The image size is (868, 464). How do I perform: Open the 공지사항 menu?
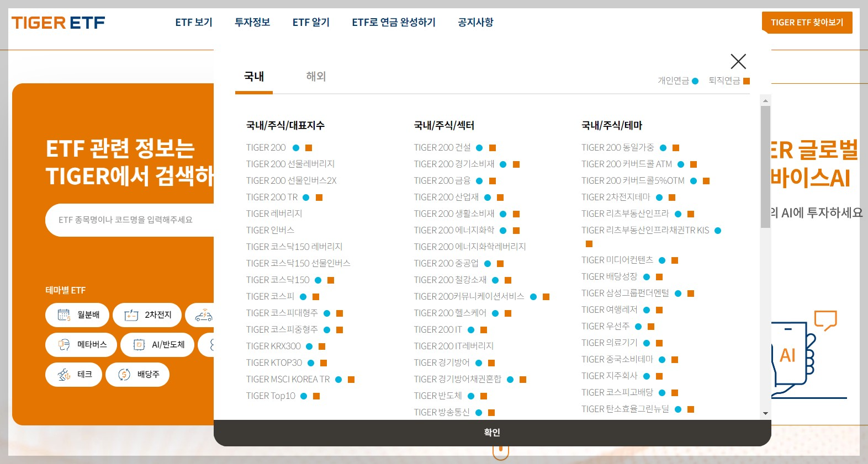tap(475, 22)
